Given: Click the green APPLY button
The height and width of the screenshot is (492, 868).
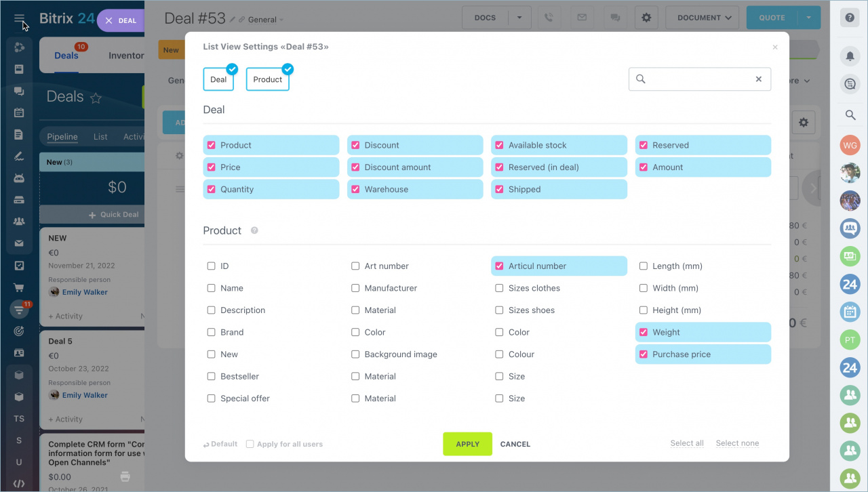Looking at the screenshot, I should coord(467,444).
